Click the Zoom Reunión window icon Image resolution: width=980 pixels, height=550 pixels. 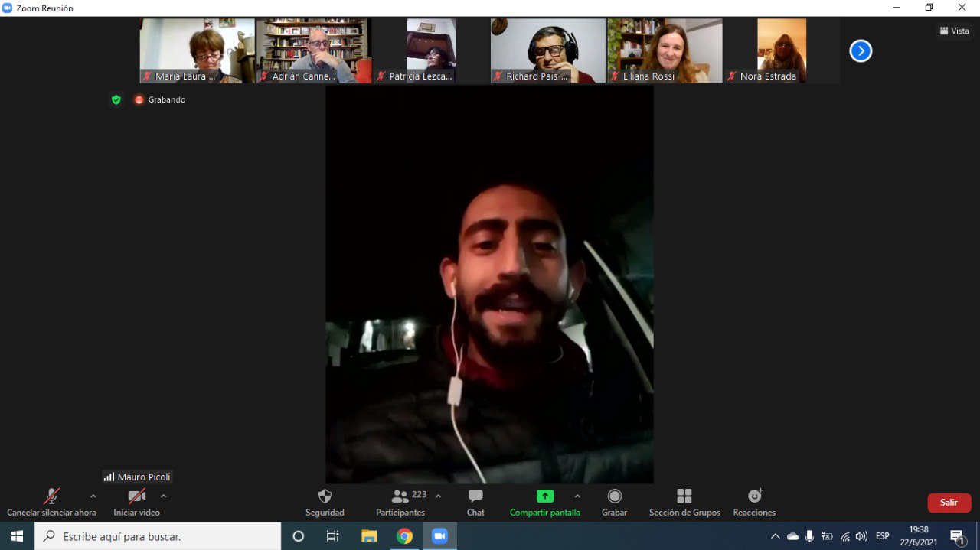pyautogui.click(x=8, y=8)
